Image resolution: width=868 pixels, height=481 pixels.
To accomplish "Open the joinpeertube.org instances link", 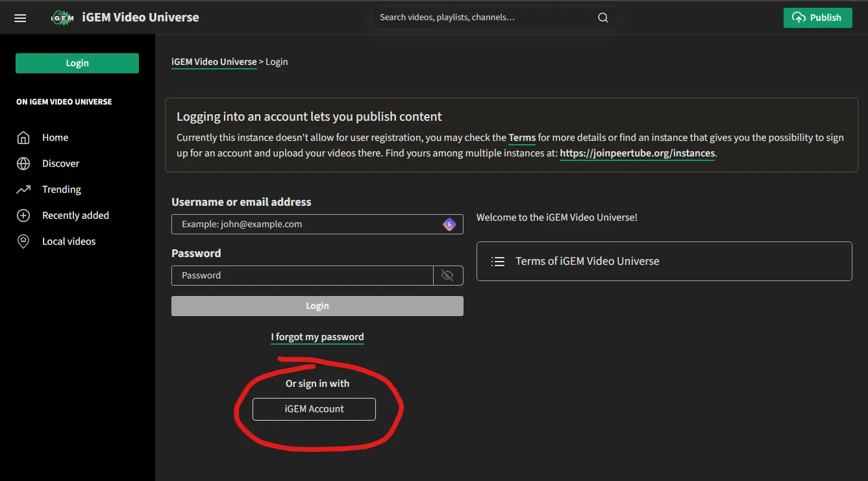I will [x=637, y=154].
